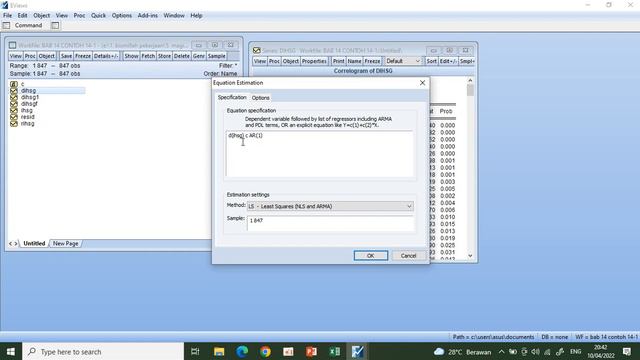Select the ihsg series icon

(14, 110)
